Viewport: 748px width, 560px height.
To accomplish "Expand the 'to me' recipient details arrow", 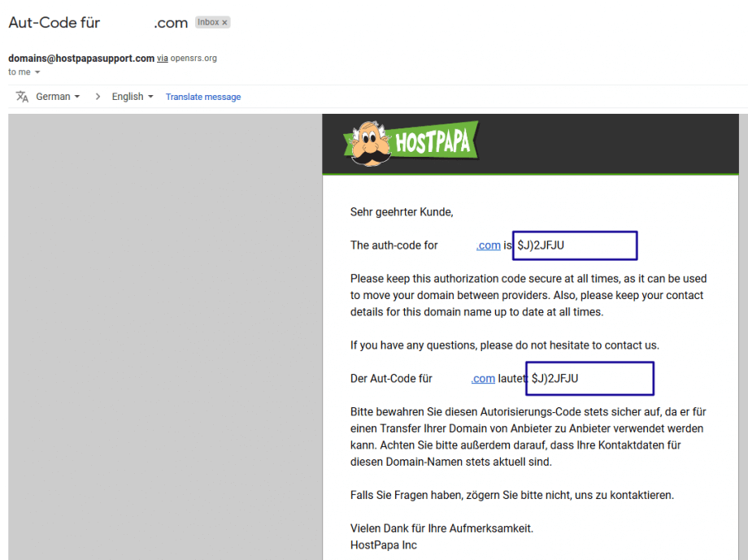I will point(37,72).
